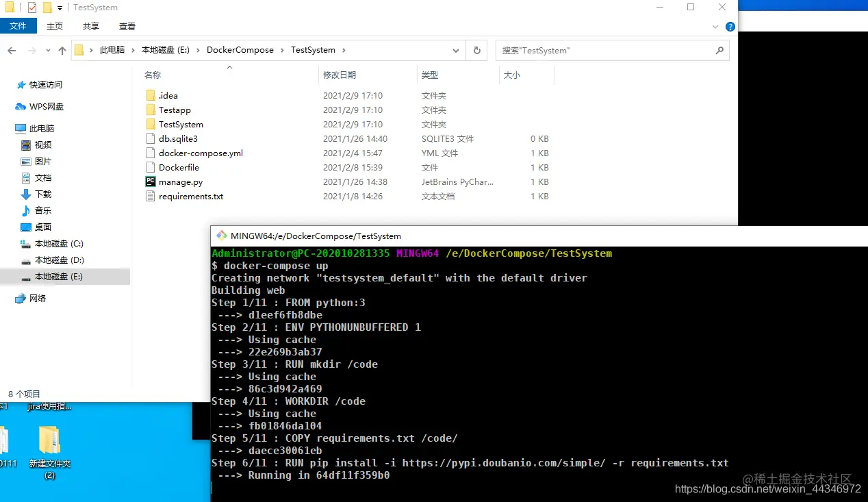868x502 pixels.
Task: Click the Explorer folder icon in title bar
Action: [x=10, y=8]
